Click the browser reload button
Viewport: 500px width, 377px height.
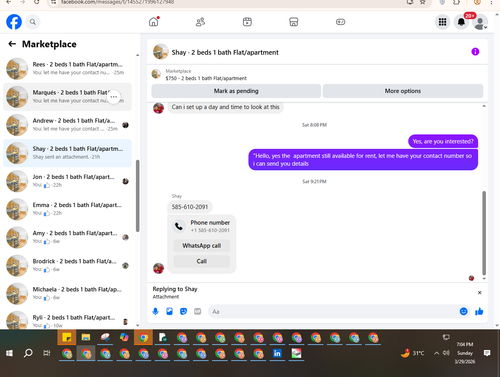37,2
